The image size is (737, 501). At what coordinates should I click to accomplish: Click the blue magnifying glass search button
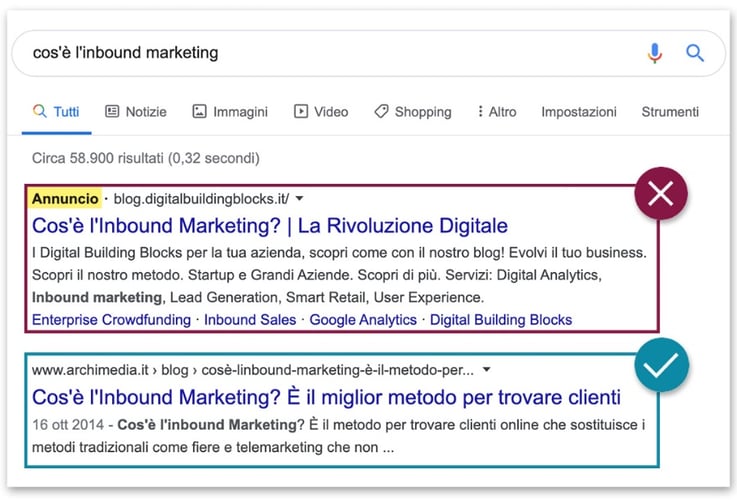point(695,53)
